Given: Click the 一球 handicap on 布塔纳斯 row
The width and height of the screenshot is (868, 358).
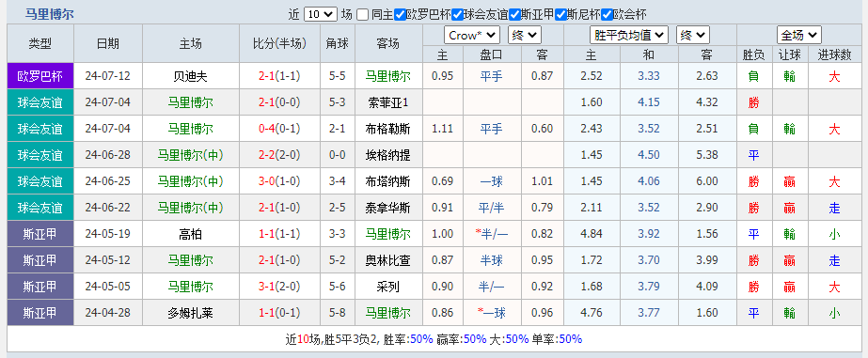Looking at the screenshot, I should (491, 181).
